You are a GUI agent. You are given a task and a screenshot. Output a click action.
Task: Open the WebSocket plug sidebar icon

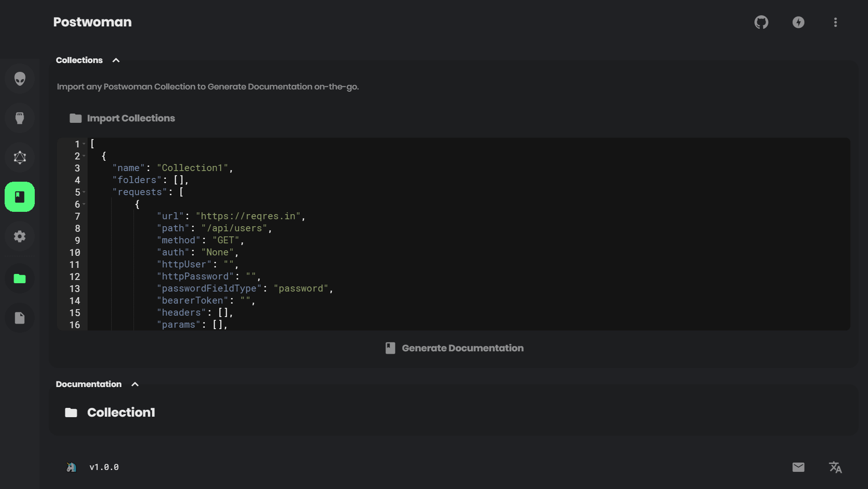19,118
